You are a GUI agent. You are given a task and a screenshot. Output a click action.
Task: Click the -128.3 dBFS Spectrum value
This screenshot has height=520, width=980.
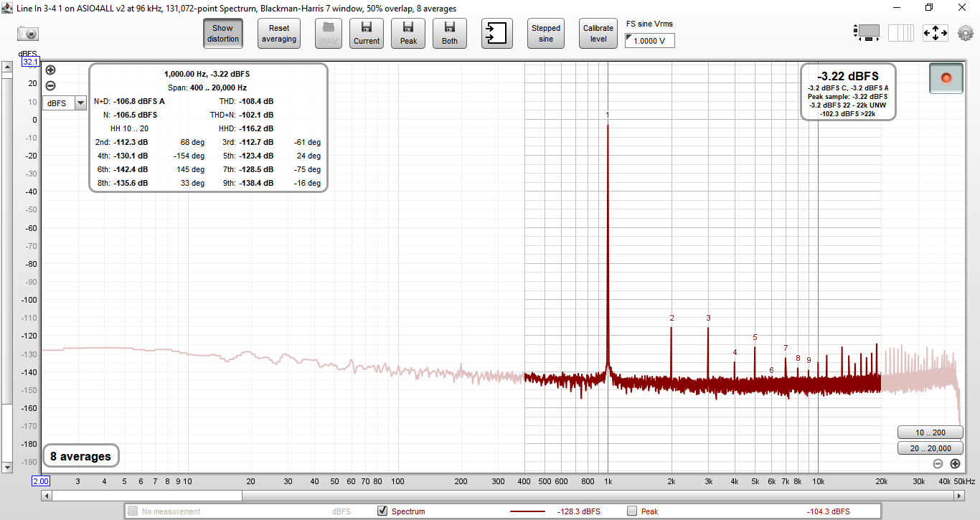tap(579, 511)
